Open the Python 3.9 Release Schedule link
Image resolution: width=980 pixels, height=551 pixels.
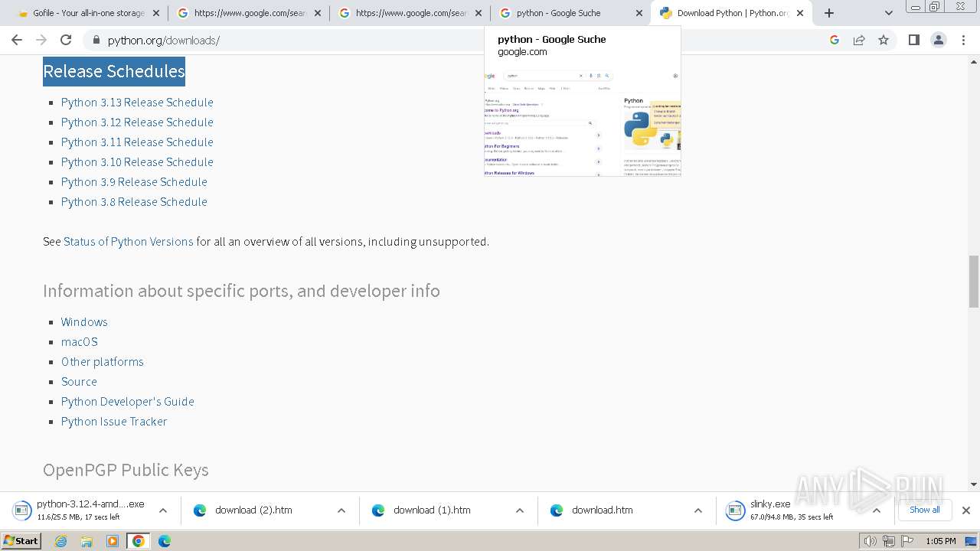coord(134,182)
